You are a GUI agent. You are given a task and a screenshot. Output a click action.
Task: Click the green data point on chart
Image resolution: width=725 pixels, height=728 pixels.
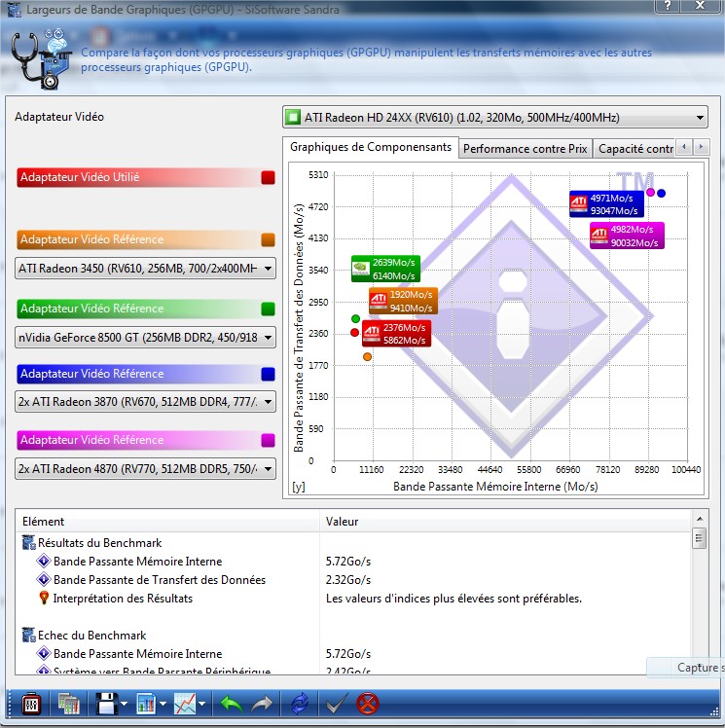[355, 318]
